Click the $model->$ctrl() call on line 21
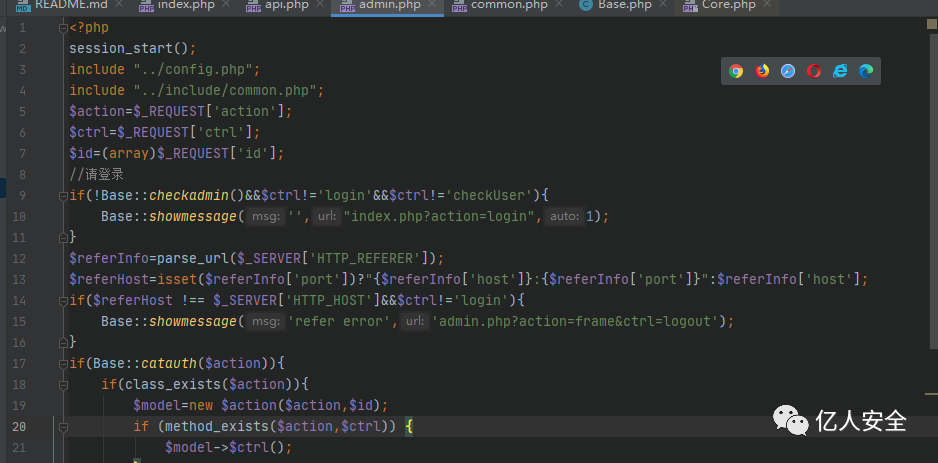 point(229,447)
